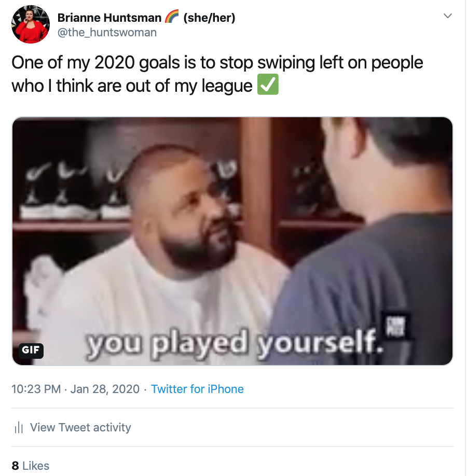Click the (she/her) pronoun label
Viewport: 467px width, 476px height.
coord(209,18)
